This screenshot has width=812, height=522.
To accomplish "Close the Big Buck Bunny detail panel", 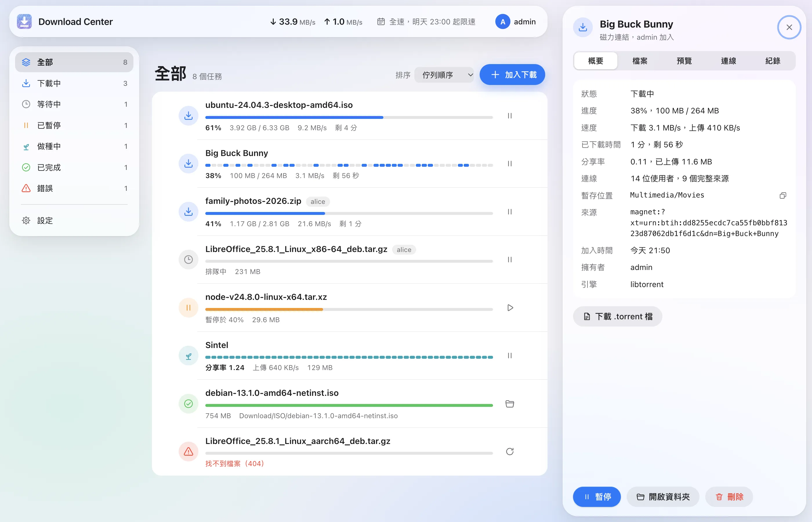I will pos(789,28).
